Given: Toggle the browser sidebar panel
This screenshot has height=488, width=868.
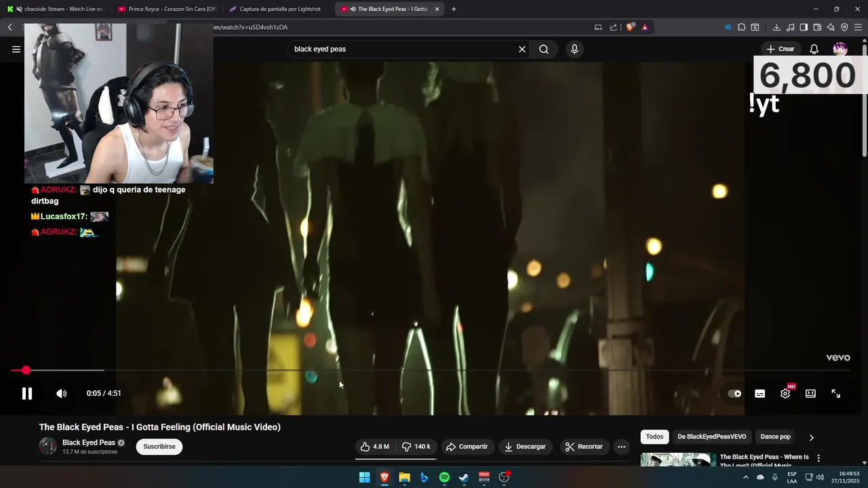Looking at the screenshot, I should pos(804,27).
